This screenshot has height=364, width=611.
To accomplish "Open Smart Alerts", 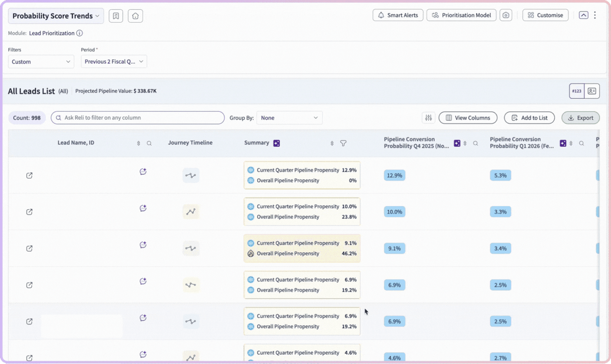I will click(398, 15).
